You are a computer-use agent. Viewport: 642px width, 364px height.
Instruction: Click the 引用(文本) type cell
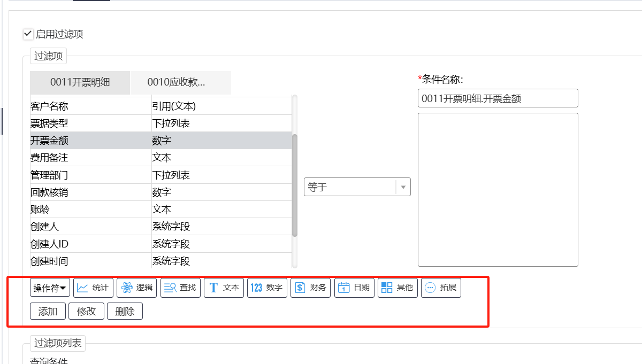click(x=221, y=106)
